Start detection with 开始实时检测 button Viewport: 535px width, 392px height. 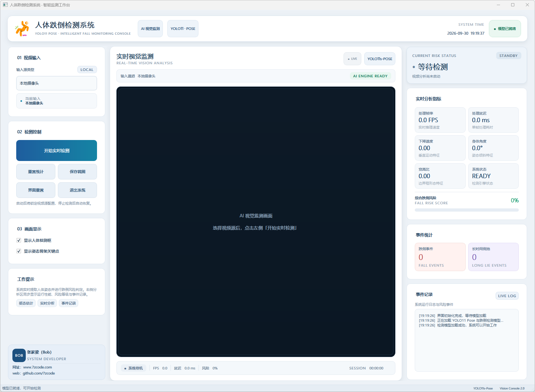tap(57, 150)
